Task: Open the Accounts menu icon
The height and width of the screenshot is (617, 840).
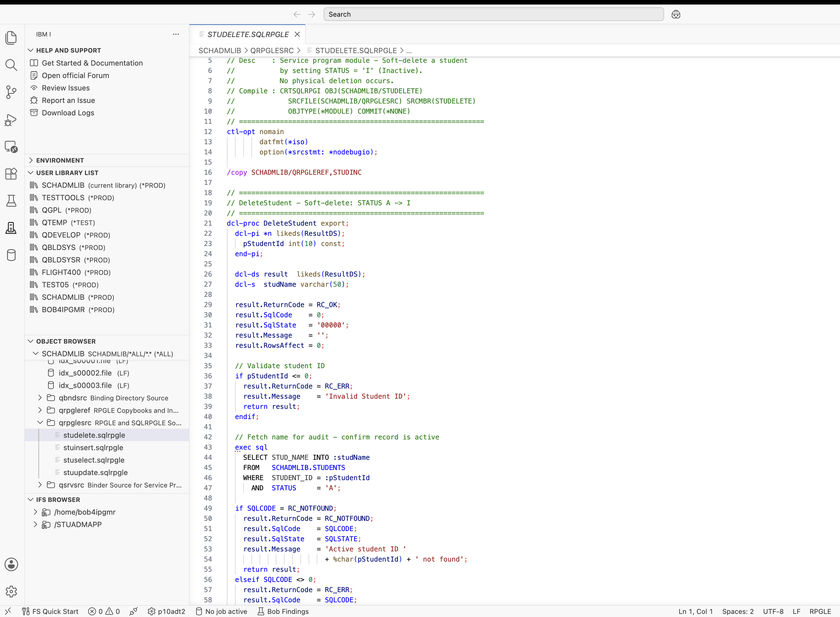Action: (11, 564)
